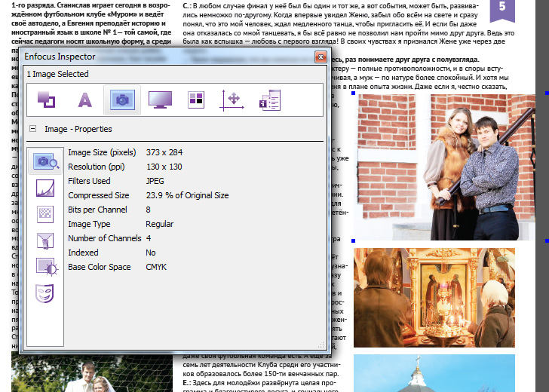The image size is (549, 392).
Task: Select the church icon candles photo
Action: [434, 298]
